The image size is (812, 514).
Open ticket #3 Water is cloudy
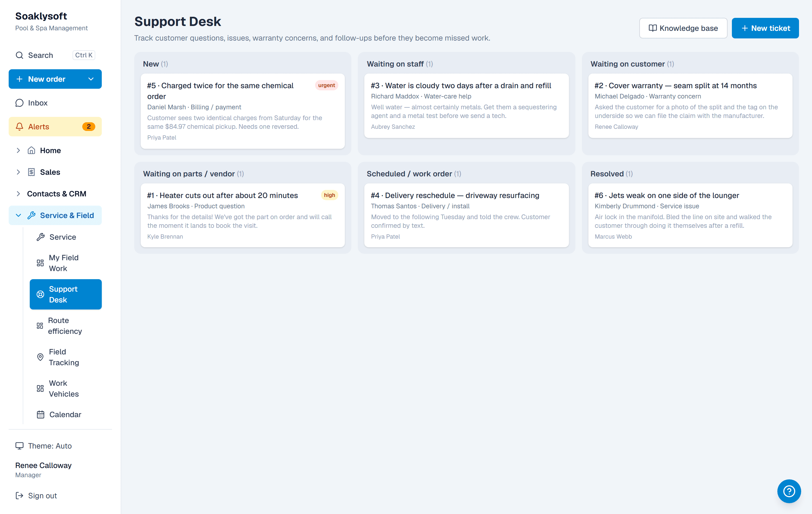(466, 106)
